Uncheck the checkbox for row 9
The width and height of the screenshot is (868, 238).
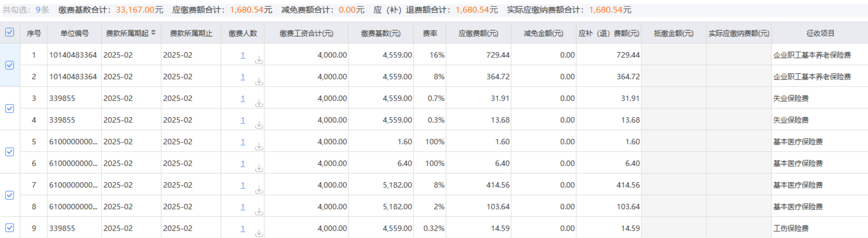click(10, 228)
